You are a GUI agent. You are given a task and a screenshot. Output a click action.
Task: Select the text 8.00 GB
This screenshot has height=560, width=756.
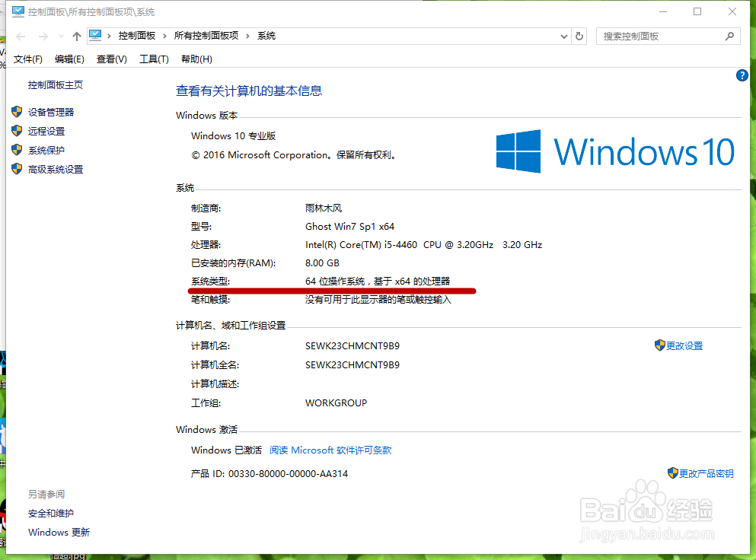322,263
